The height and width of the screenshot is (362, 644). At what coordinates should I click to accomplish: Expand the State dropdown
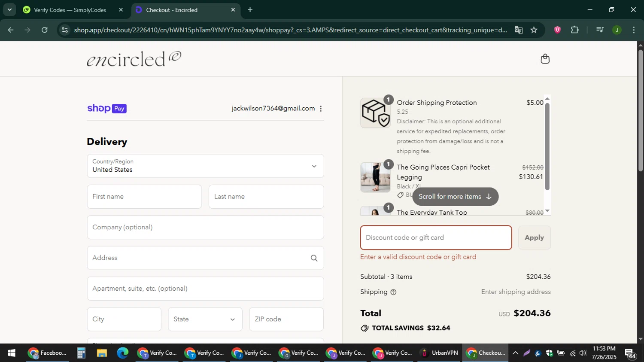click(205, 319)
